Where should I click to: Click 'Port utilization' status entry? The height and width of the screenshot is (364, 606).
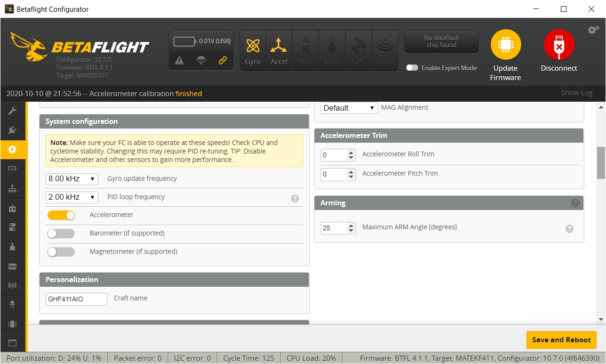54,358
